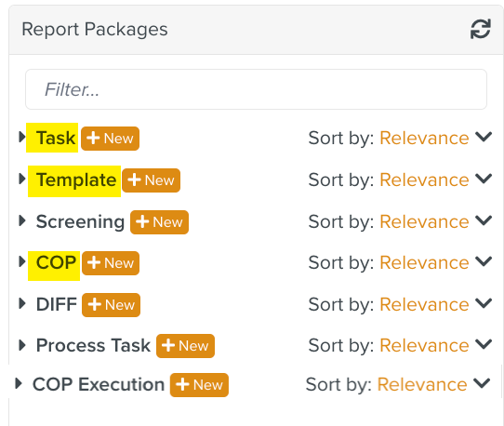
Task: Select the Process Task category label
Action: click(93, 345)
